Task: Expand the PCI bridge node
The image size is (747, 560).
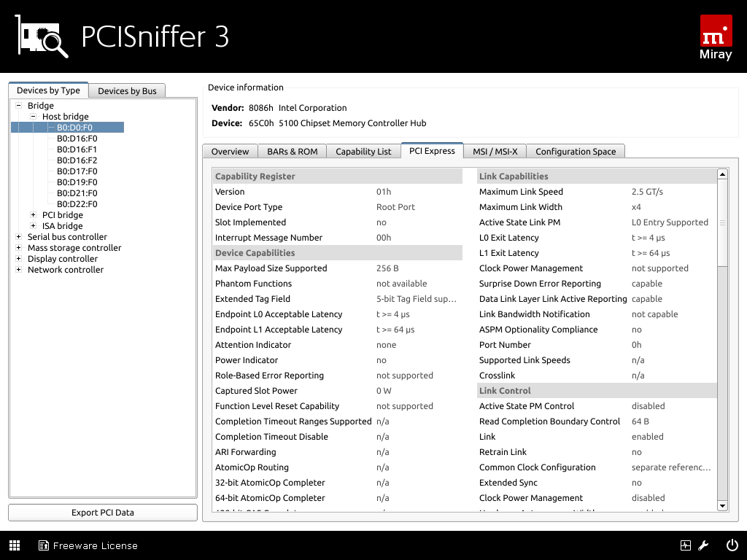Action: pos(33,215)
